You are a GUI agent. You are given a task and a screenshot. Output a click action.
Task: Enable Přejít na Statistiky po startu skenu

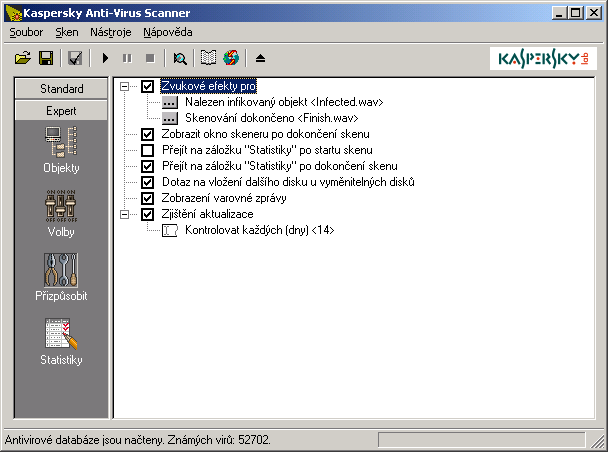coord(147,150)
